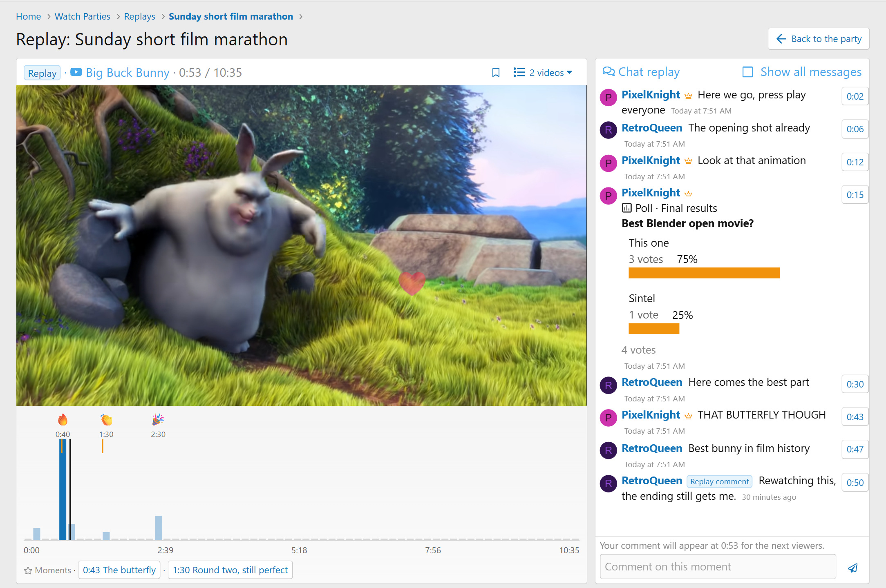Image resolution: width=886 pixels, height=588 pixels.
Task: Jump to 0:43 The butterfly moment
Action: (x=119, y=570)
